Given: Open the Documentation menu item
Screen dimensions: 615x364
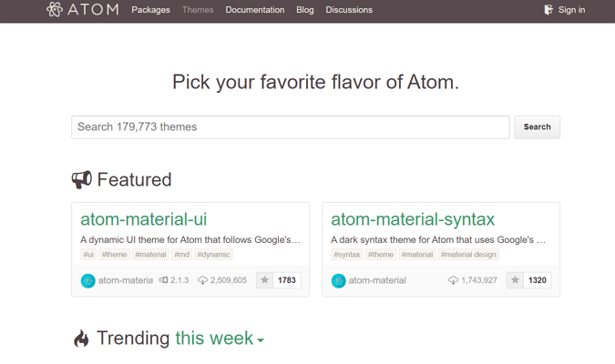Looking at the screenshot, I should tap(255, 10).
